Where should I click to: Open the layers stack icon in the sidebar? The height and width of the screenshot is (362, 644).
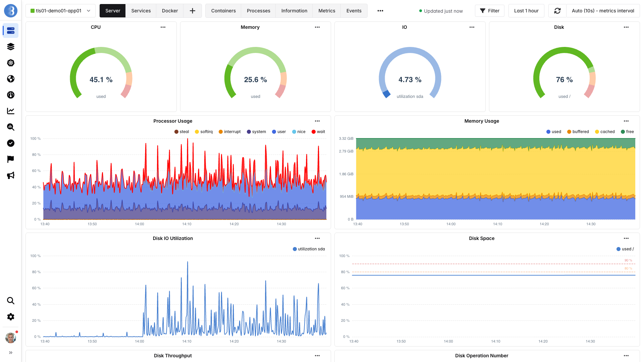(x=11, y=47)
